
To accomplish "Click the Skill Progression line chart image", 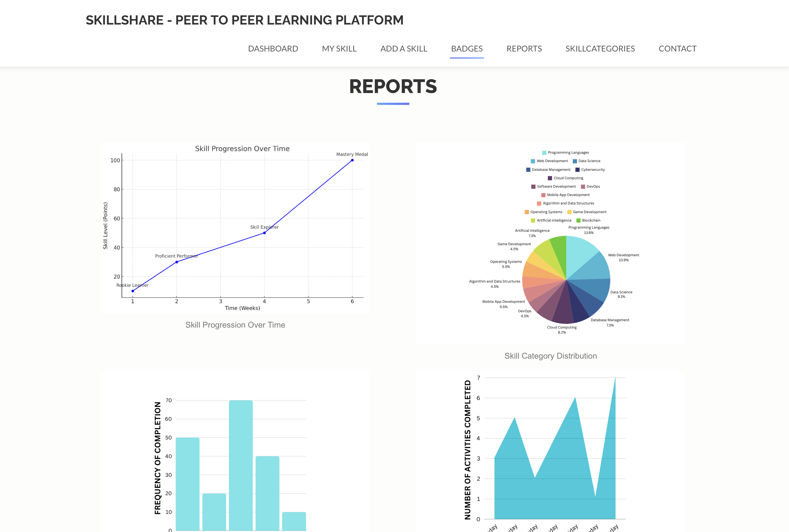I will [x=235, y=227].
